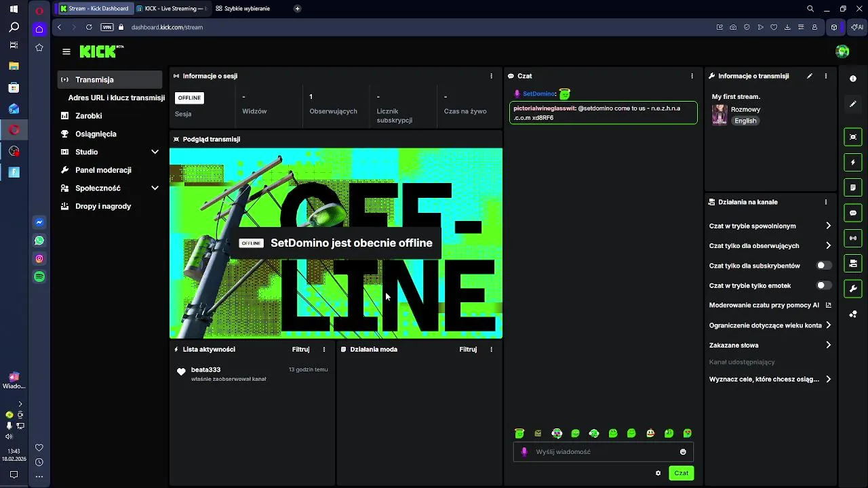Image resolution: width=868 pixels, height=488 pixels.
Task: Select Transmisja in sidebar
Action: [110, 79]
